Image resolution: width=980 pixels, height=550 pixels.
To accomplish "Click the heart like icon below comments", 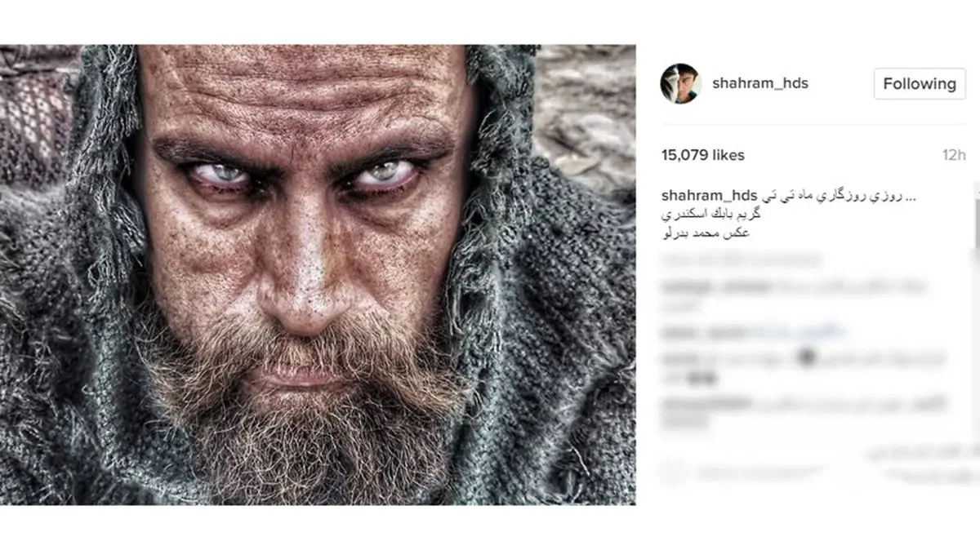I will 675,472.
